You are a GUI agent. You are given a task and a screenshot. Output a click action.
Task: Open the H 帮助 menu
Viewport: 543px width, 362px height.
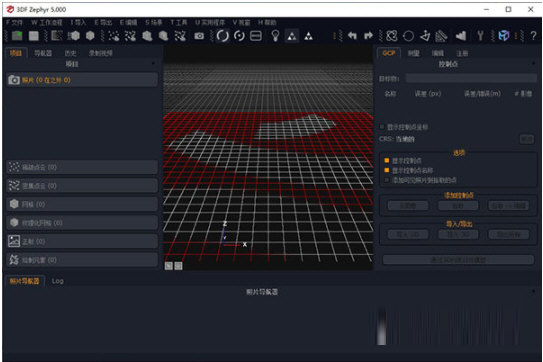[x=267, y=23]
